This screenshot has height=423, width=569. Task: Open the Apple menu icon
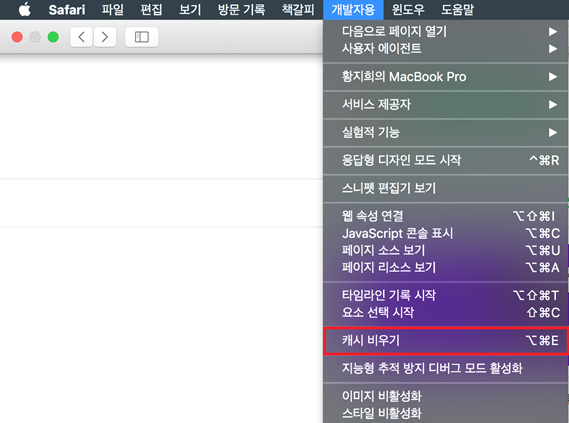(25, 9)
